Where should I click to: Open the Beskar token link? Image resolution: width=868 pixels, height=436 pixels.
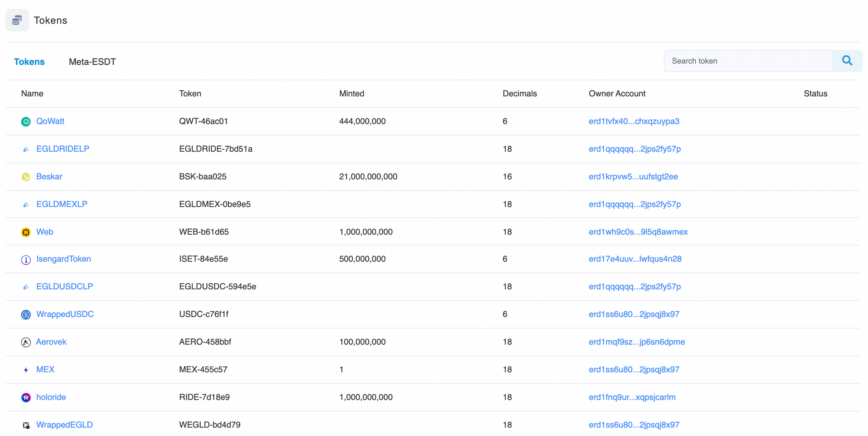coord(49,177)
